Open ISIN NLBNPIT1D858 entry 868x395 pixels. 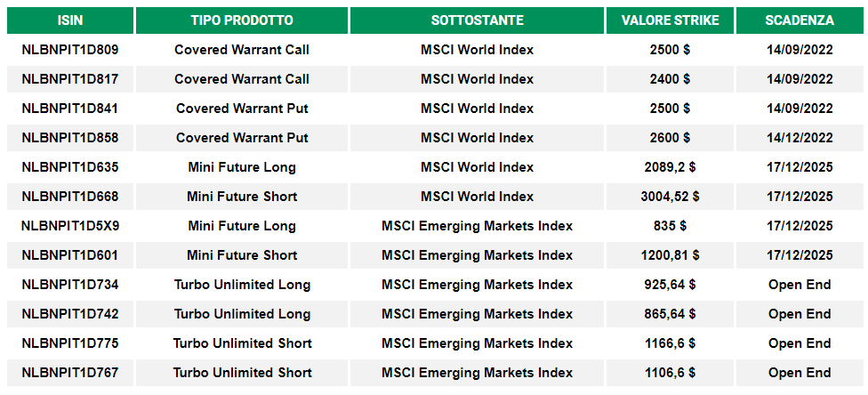coord(70,138)
